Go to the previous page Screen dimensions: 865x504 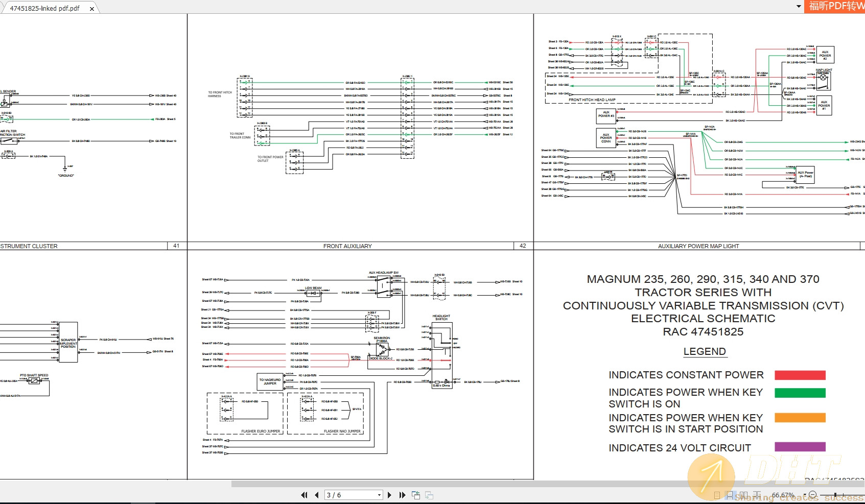tap(317, 495)
